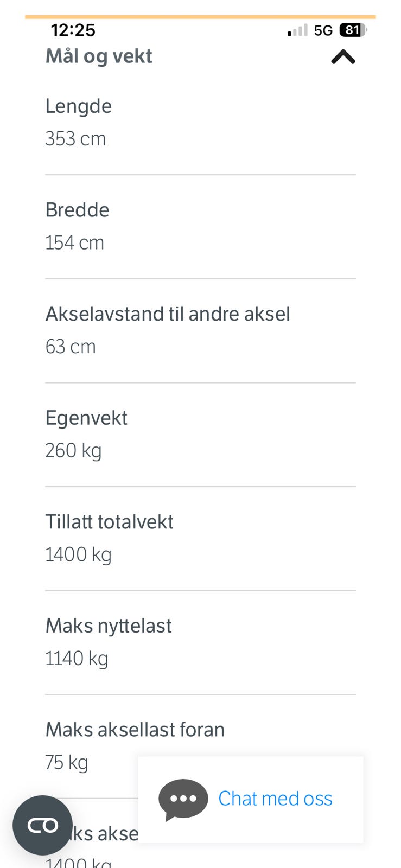
Task: Click the chat speech bubble icon
Action: 183,799
